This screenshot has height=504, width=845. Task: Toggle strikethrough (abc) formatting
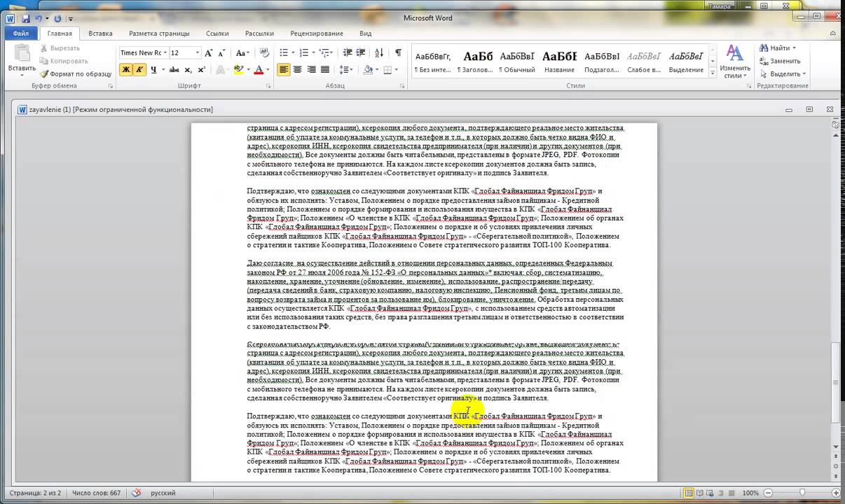[174, 69]
